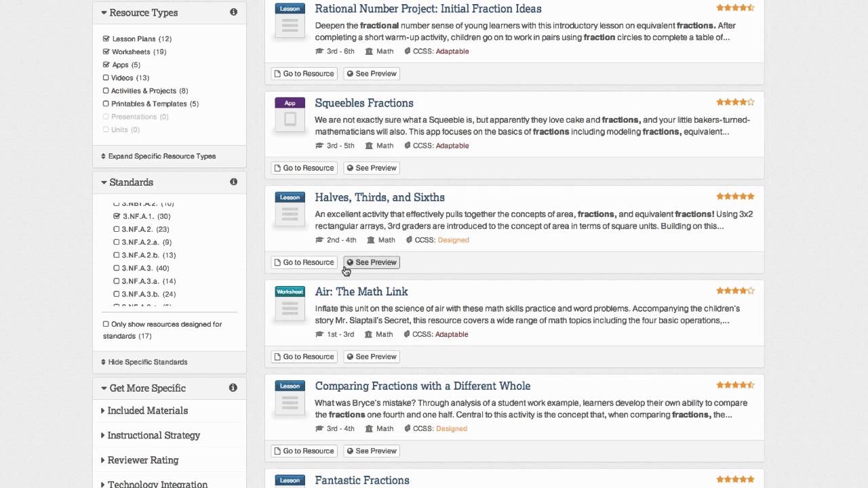This screenshot has height=488, width=868.
Task: Click the Get More Specific info icon
Action: point(233,388)
